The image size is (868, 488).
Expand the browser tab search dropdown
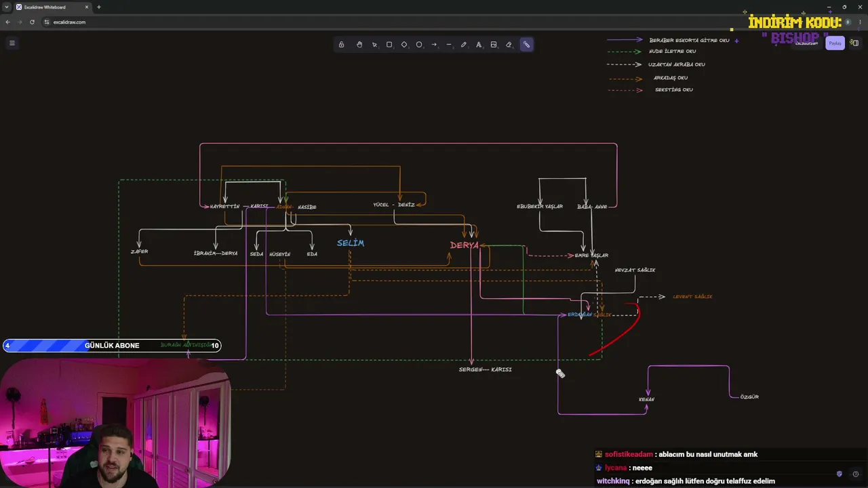[x=6, y=7]
